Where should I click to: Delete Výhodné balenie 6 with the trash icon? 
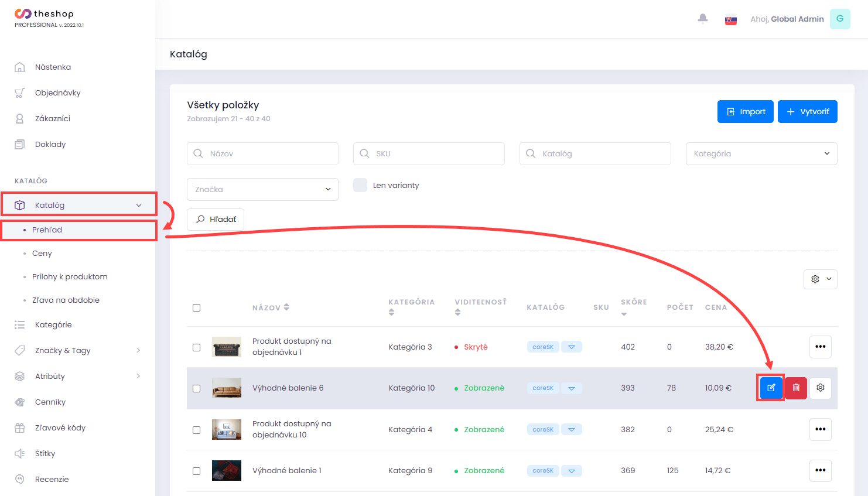click(x=796, y=388)
